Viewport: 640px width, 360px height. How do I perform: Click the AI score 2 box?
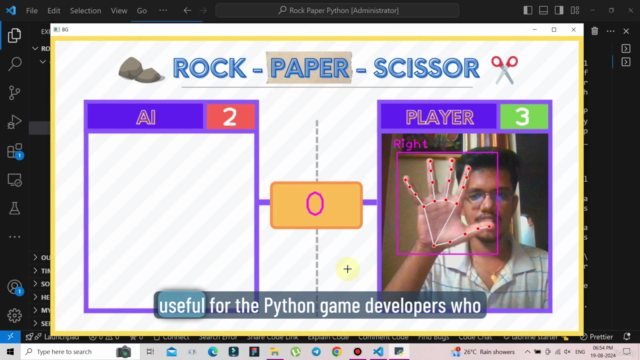click(x=230, y=117)
